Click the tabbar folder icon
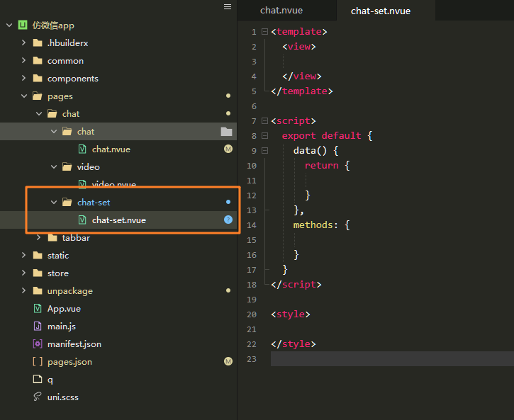This screenshot has width=514, height=420. [x=52, y=238]
